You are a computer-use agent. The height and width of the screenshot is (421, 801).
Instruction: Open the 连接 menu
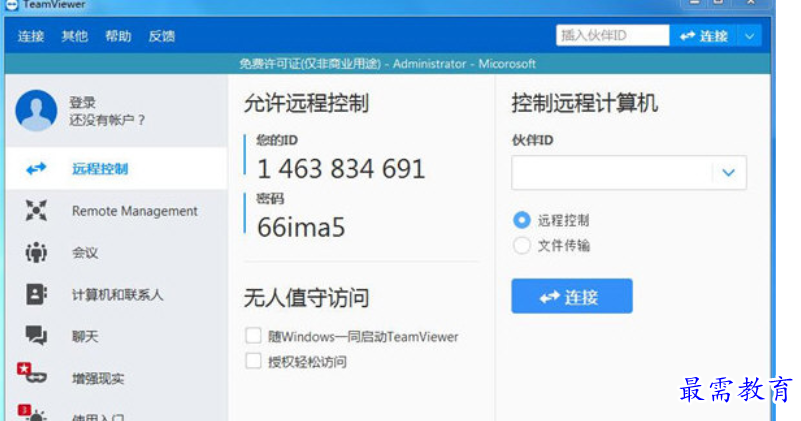click(31, 36)
